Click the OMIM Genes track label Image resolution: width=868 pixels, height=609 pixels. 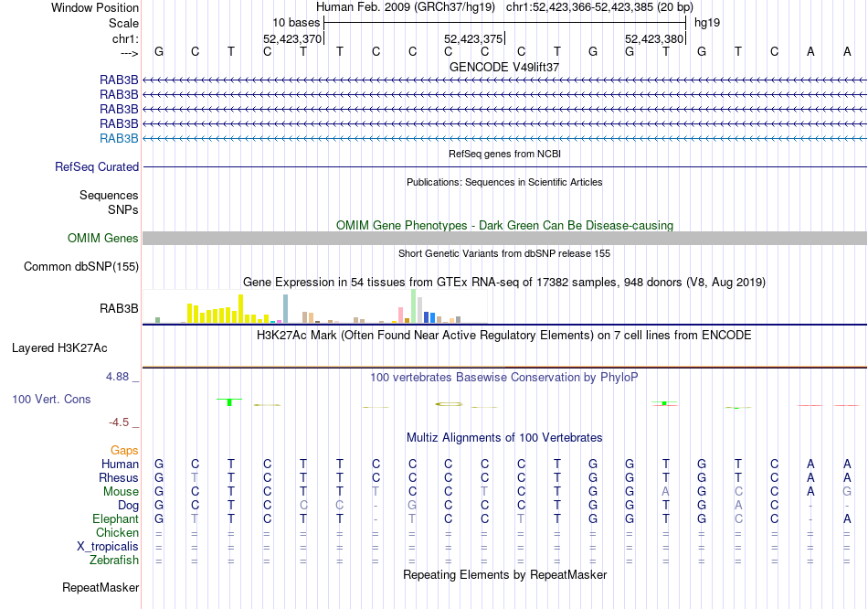(x=102, y=239)
